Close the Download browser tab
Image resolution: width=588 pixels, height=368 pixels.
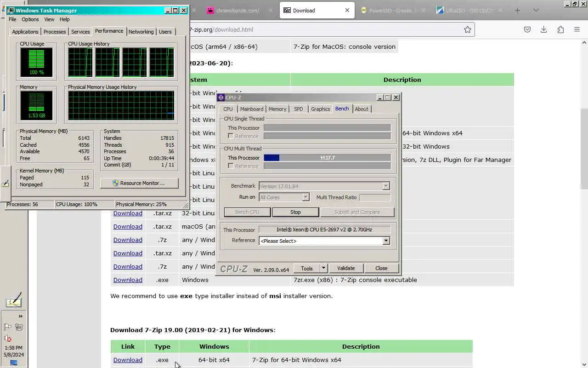(347, 10)
